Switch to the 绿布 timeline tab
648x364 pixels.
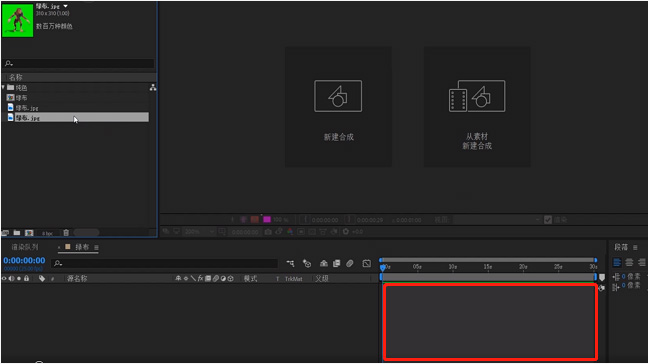point(82,247)
